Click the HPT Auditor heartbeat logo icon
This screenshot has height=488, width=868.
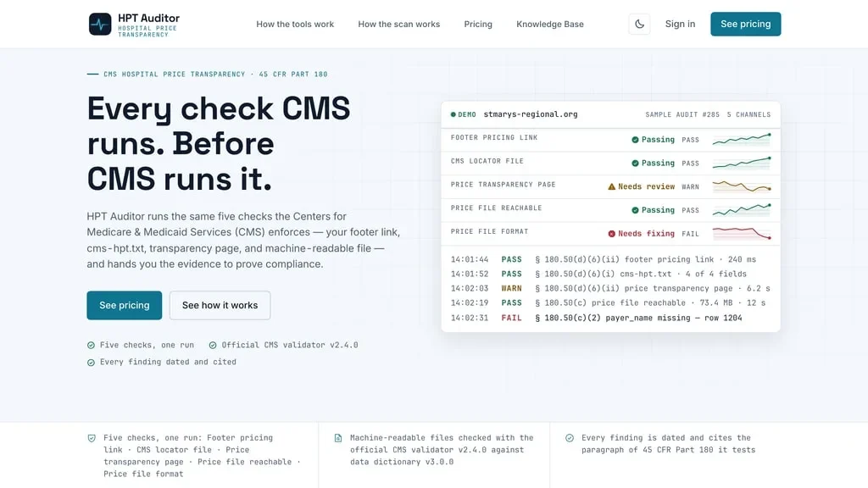(x=100, y=25)
